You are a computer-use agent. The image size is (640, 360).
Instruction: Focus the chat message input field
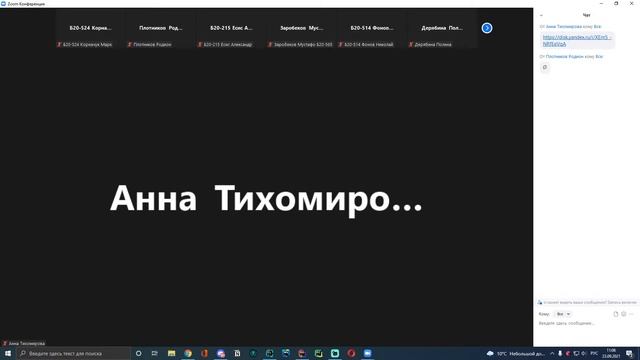[587, 323]
